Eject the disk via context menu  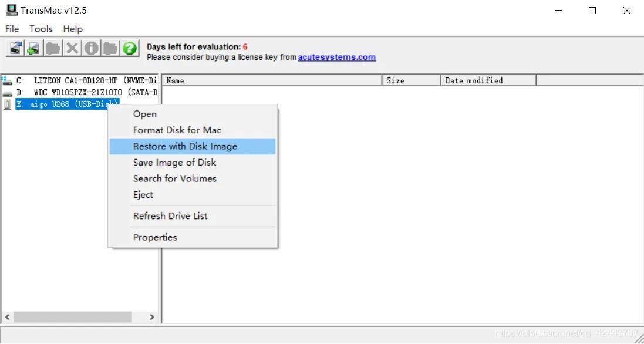(x=193, y=194)
